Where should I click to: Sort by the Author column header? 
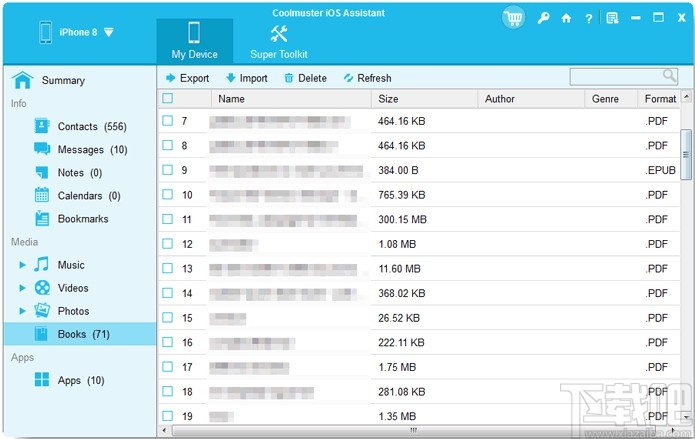[531, 99]
